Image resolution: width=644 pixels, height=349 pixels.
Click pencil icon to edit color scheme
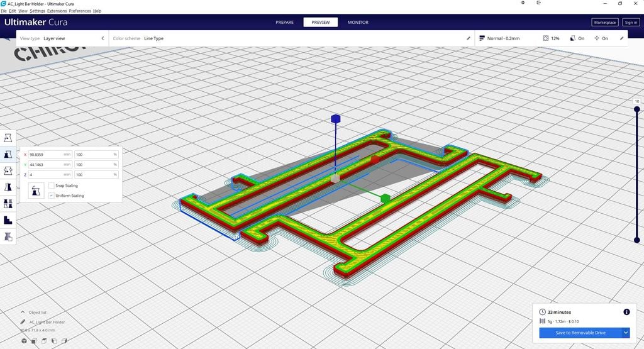point(468,38)
